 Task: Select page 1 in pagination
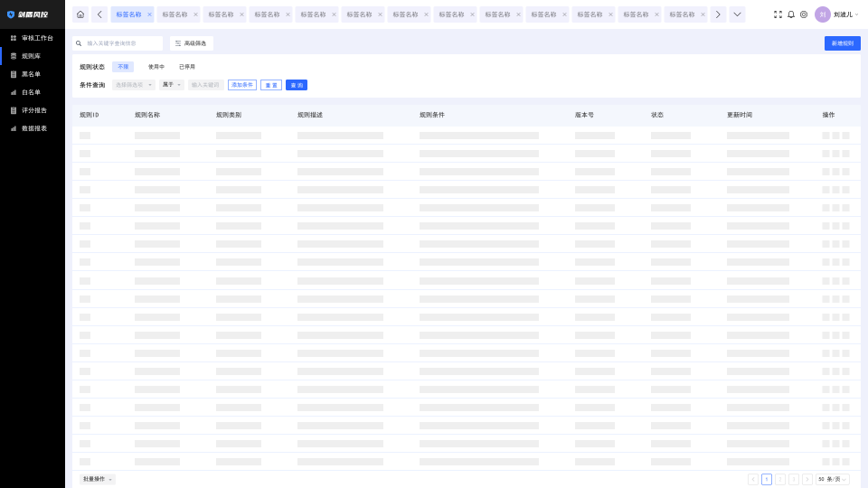pos(767,479)
